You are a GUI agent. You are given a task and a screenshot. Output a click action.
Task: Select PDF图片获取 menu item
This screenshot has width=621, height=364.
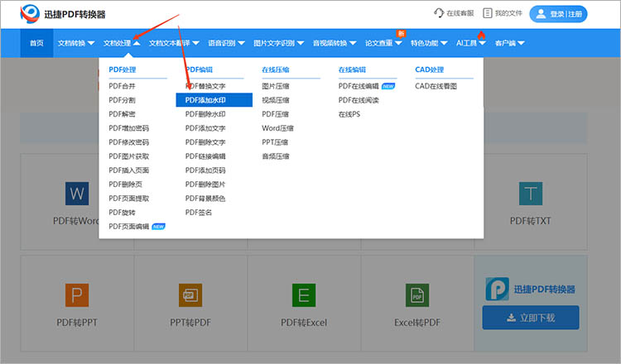pos(128,156)
